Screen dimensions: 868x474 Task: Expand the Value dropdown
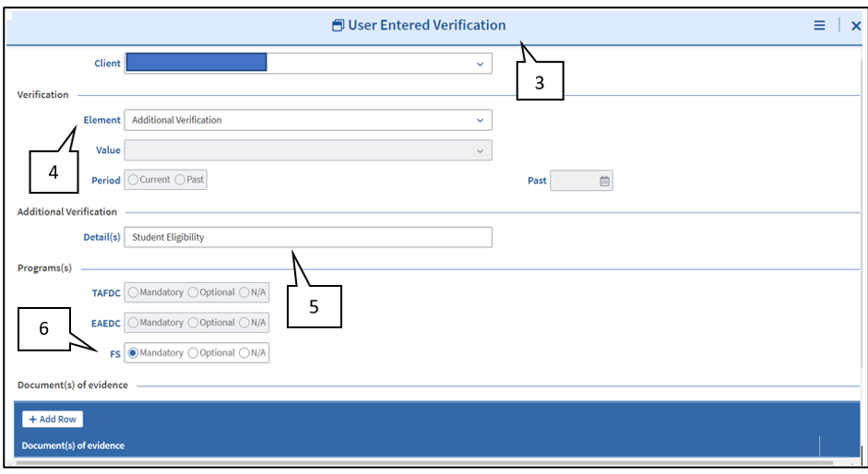click(x=480, y=150)
